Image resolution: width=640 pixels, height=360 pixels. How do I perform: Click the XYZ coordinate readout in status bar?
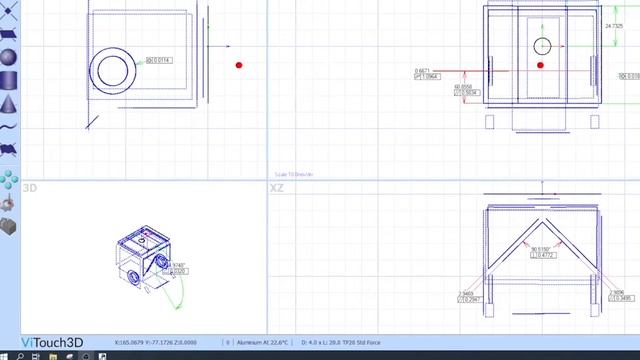[x=156, y=342]
